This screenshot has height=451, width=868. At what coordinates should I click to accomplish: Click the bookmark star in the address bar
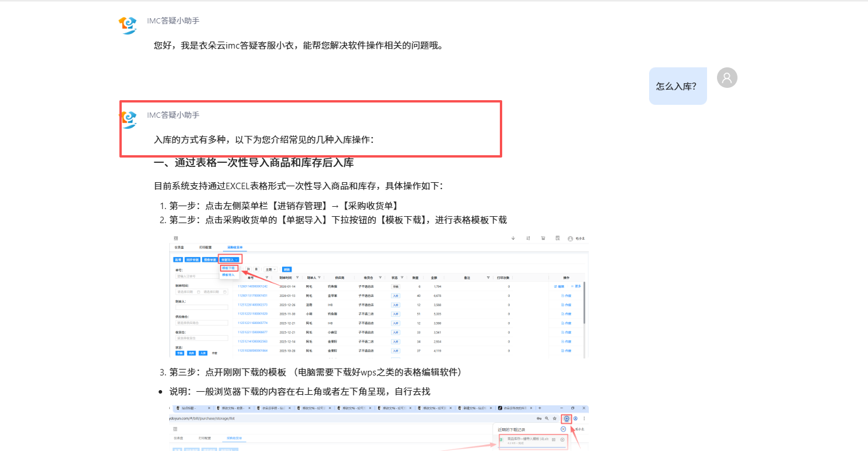[555, 418]
